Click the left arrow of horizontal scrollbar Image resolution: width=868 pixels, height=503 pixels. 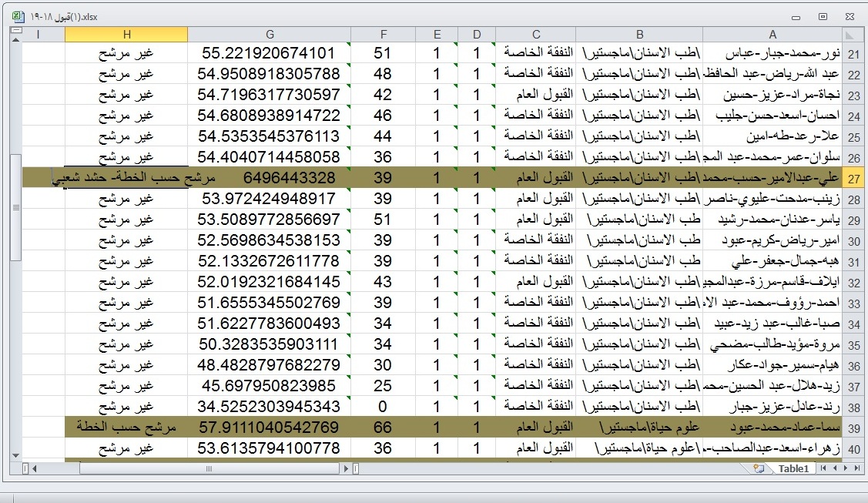pyautogui.click(x=33, y=468)
